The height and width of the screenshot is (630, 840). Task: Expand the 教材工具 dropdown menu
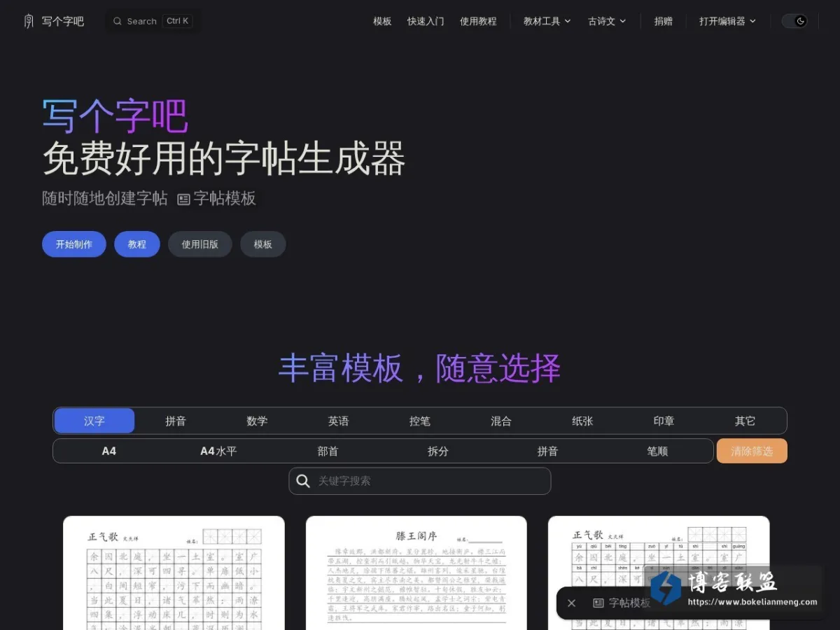tap(547, 21)
